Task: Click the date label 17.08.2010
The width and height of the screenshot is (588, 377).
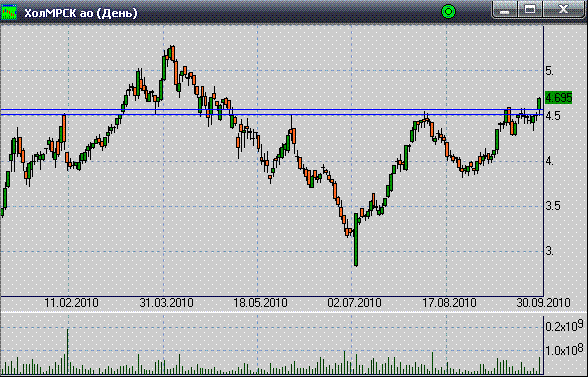Action: [449, 303]
